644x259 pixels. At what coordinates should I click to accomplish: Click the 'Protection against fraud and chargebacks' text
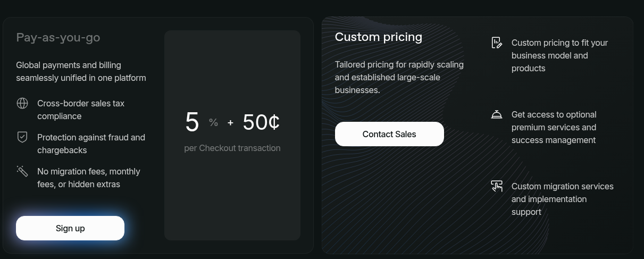pyautogui.click(x=91, y=144)
